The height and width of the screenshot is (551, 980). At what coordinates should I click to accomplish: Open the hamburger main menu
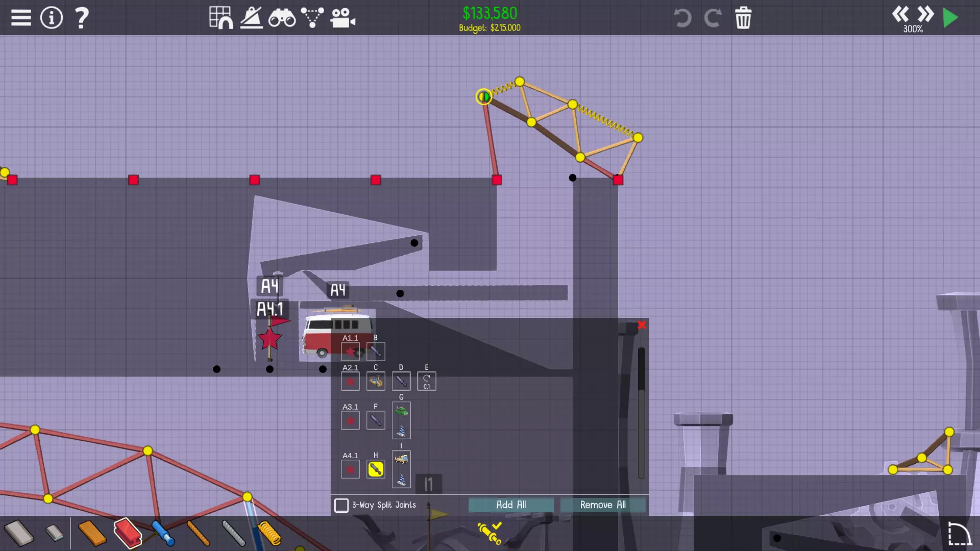click(x=21, y=18)
